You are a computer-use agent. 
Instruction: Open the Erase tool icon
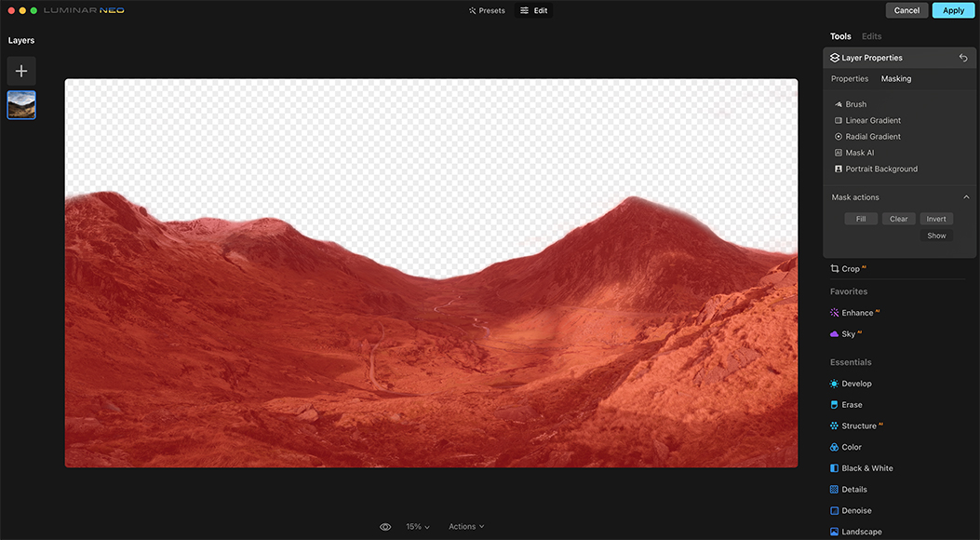835,405
